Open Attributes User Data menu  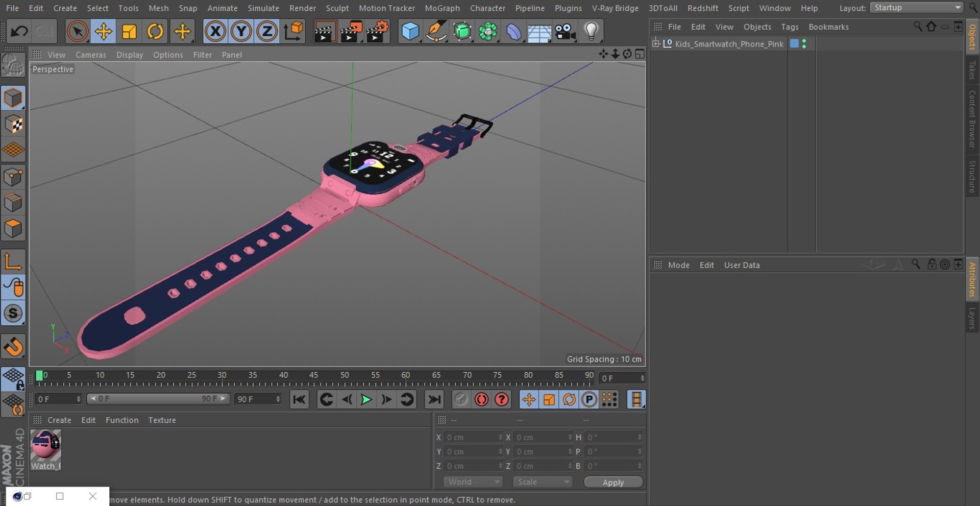coord(742,265)
